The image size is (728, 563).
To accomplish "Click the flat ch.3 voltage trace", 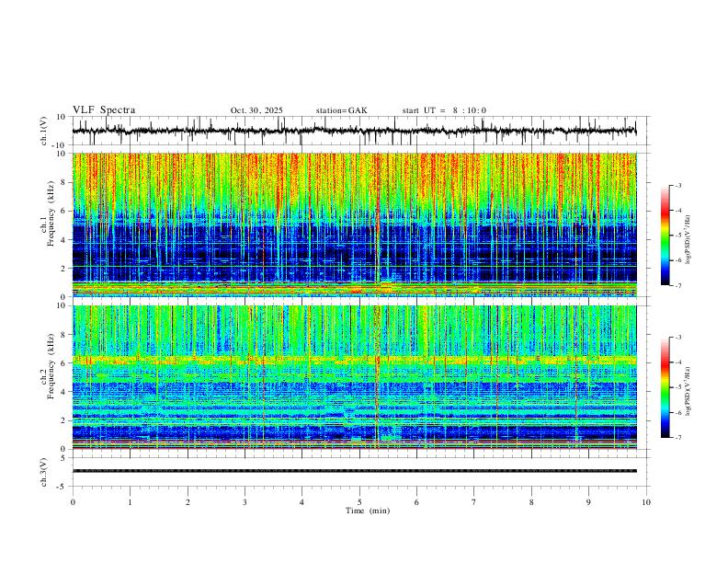I will (x=354, y=471).
